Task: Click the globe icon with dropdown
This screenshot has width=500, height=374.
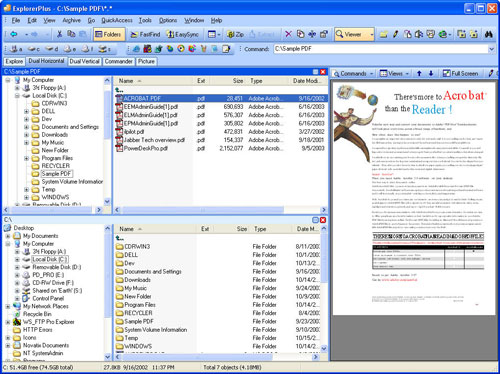Action: click(x=445, y=34)
